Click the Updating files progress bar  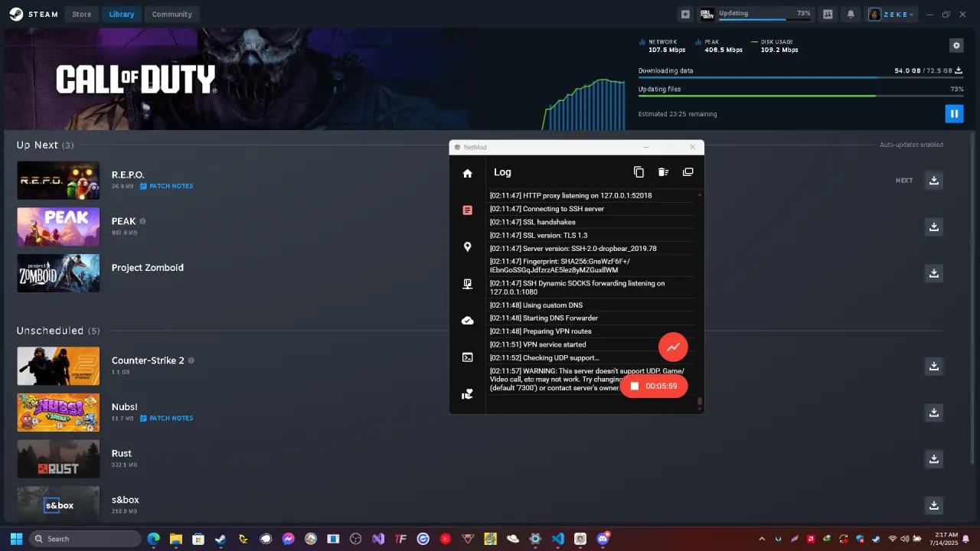(x=801, y=96)
